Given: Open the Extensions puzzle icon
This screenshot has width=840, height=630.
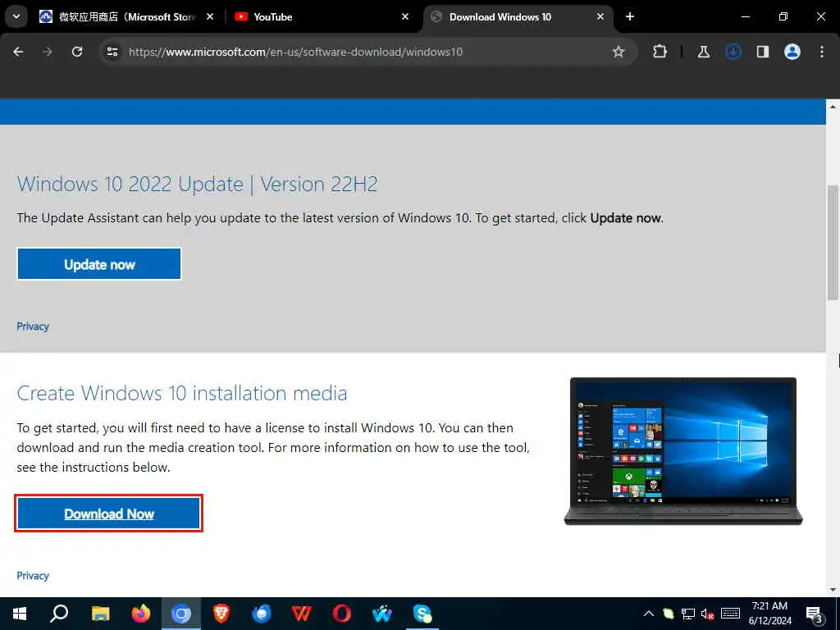Looking at the screenshot, I should [x=660, y=52].
